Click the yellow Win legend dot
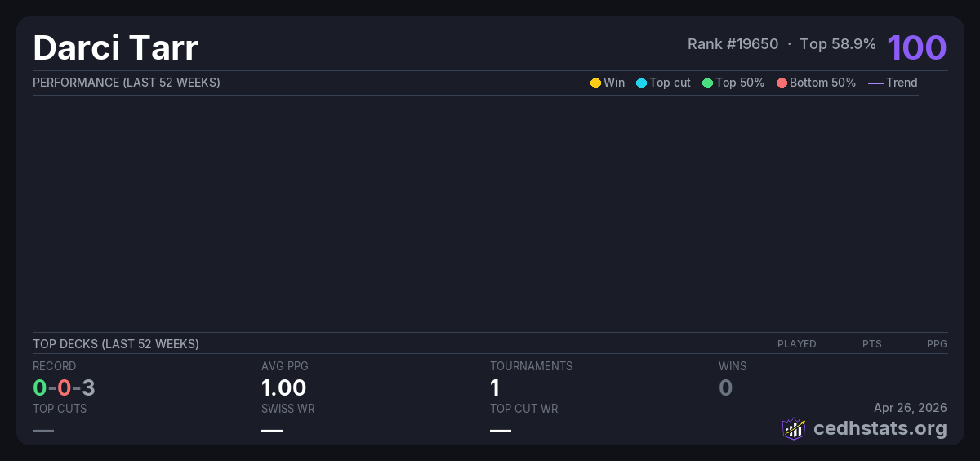This screenshot has width=980, height=461. [x=595, y=83]
